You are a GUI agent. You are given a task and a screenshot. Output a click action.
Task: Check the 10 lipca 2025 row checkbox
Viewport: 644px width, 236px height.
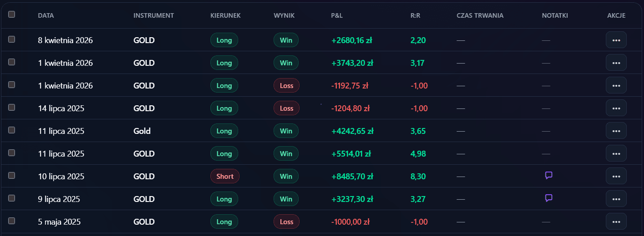12,176
